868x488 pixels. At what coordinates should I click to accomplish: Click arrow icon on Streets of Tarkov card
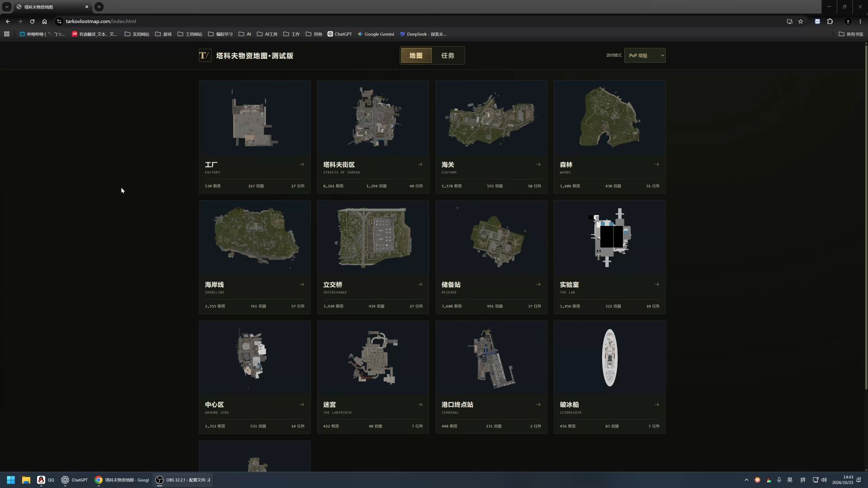pyautogui.click(x=420, y=164)
